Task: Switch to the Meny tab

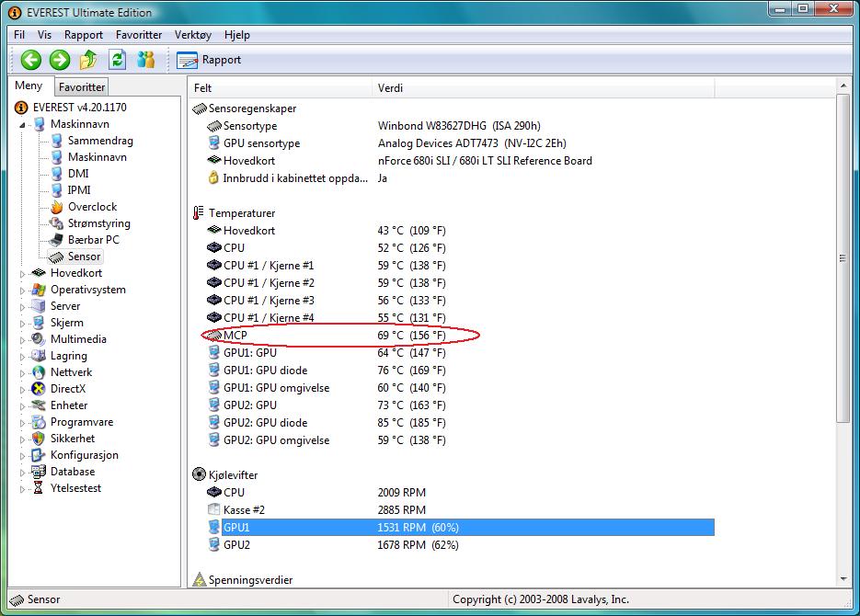Action: [x=29, y=86]
